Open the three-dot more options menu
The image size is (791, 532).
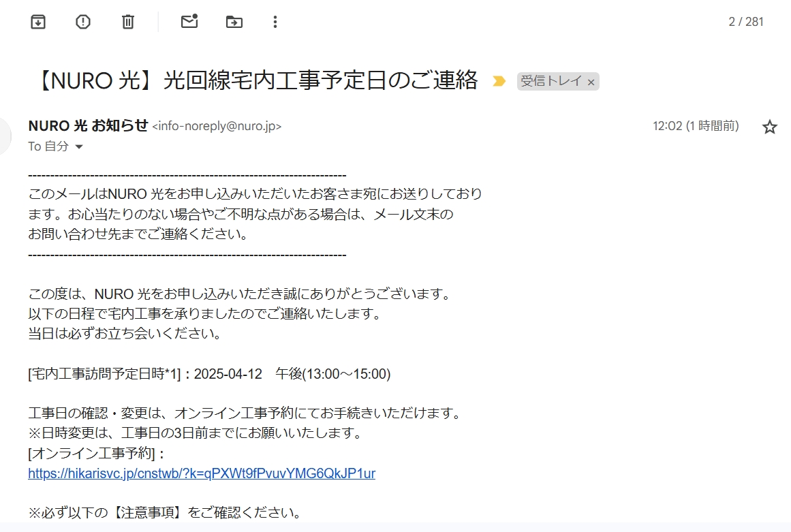275,22
